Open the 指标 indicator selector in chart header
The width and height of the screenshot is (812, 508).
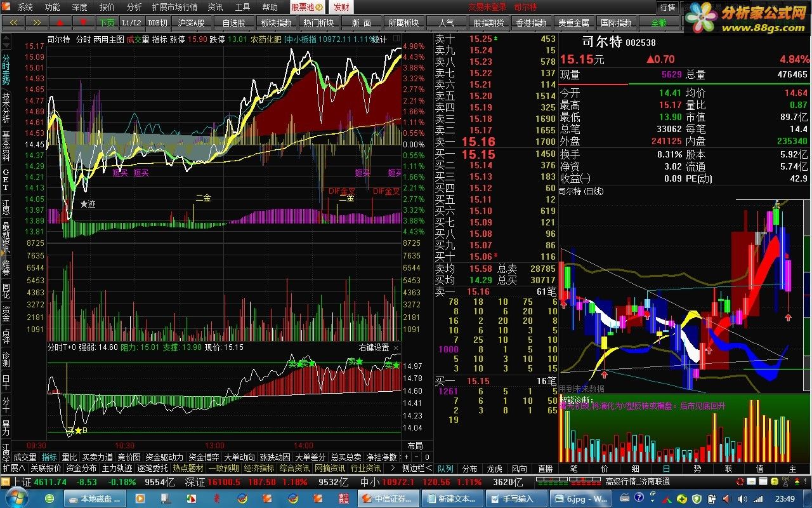click(159, 39)
